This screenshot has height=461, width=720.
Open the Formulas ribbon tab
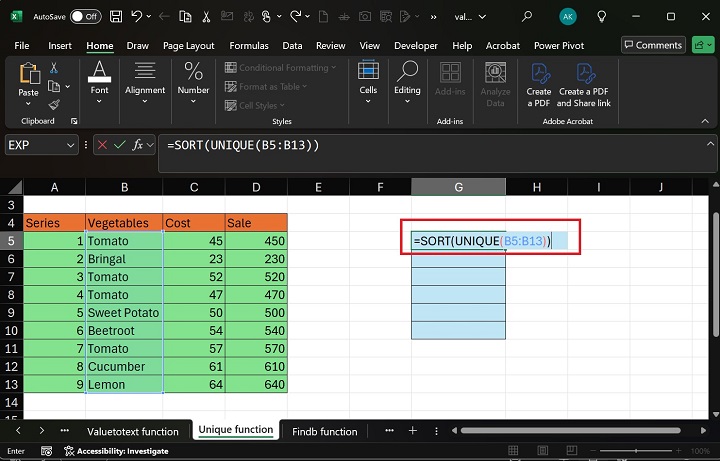(x=248, y=46)
